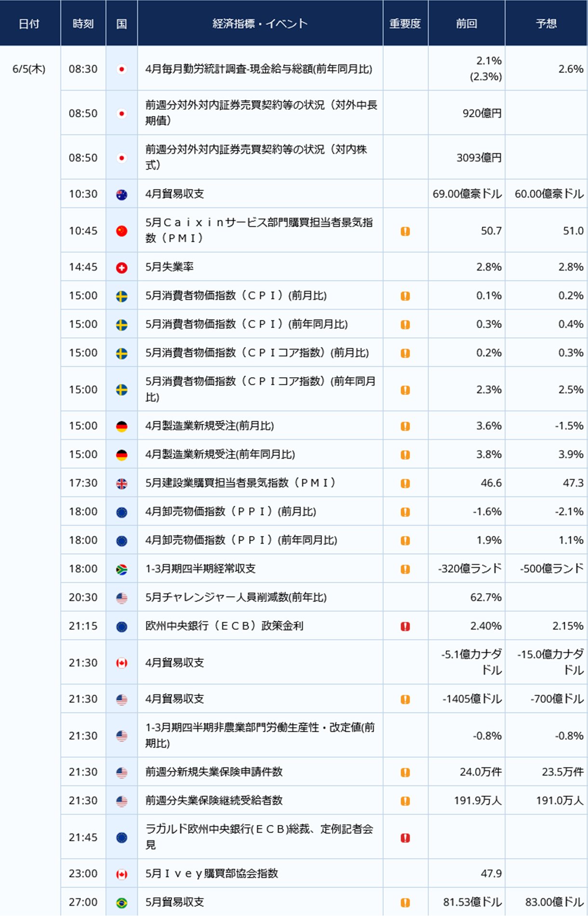Click China flag icon in the 10:45 row
The width and height of the screenshot is (588, 916).
pos(121,231)
